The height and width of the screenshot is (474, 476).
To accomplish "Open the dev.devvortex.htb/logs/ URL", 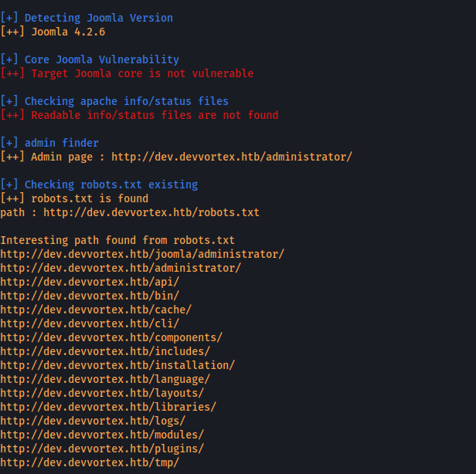I will click(93, 421).
